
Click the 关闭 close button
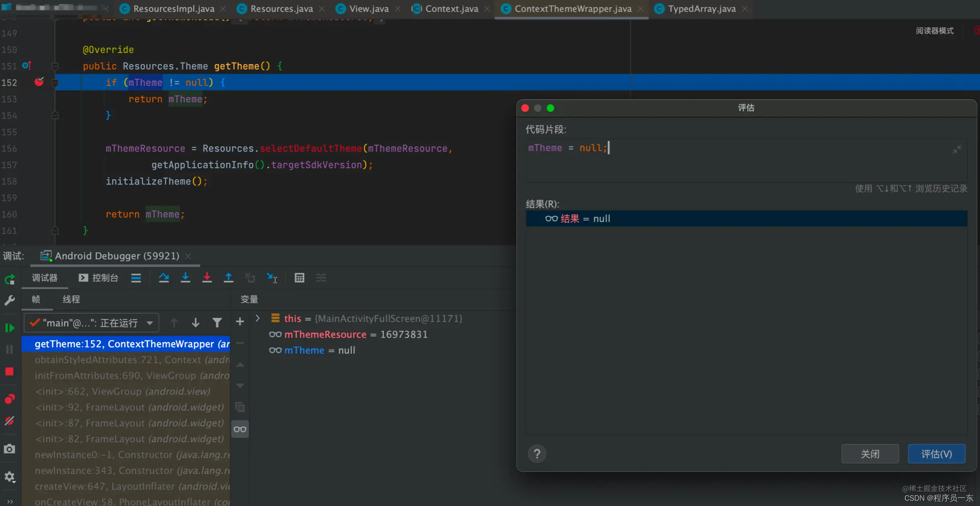870,454
